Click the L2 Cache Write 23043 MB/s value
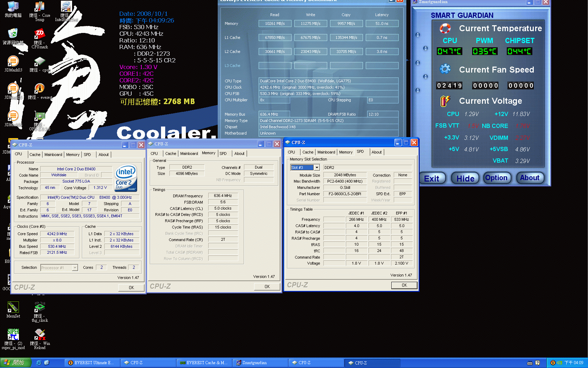This screenshot has height=368, width=588. coord(310,52)
